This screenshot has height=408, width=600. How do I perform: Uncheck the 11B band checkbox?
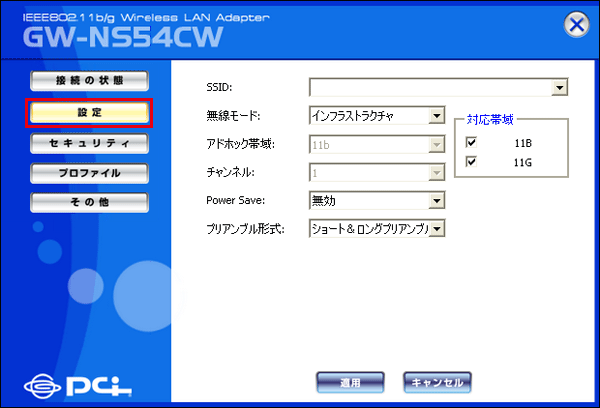click(471, 142)
